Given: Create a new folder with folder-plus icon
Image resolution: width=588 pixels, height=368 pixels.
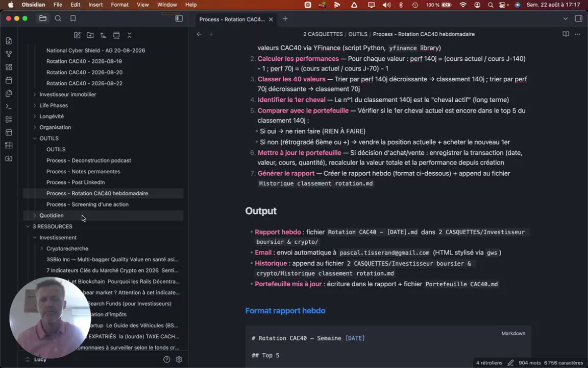Looking at the screenshot, I should pos(90,35).
